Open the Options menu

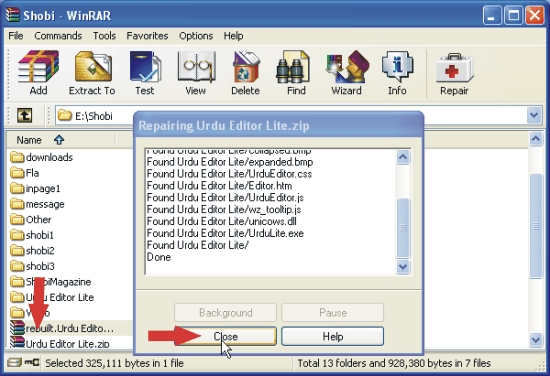tap(196, 36)
